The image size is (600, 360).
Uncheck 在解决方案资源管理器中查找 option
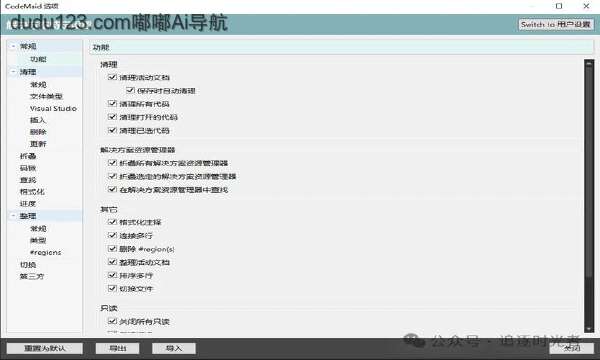(112, 189)
